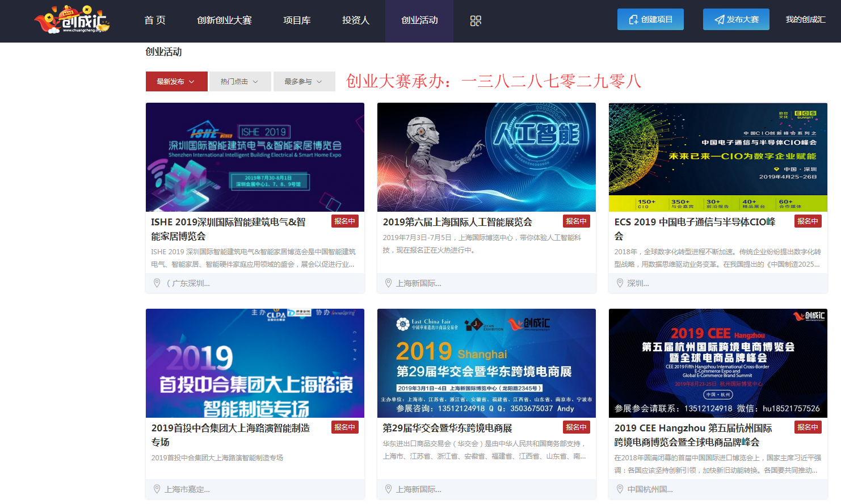Click red 创业大赛承办 notice text
This screenshot has width=841, height=504.
pyautogui.click(x=494, y=81)
